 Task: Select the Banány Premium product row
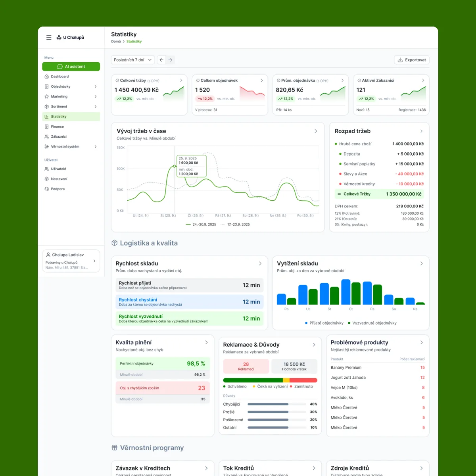point(378,368)
